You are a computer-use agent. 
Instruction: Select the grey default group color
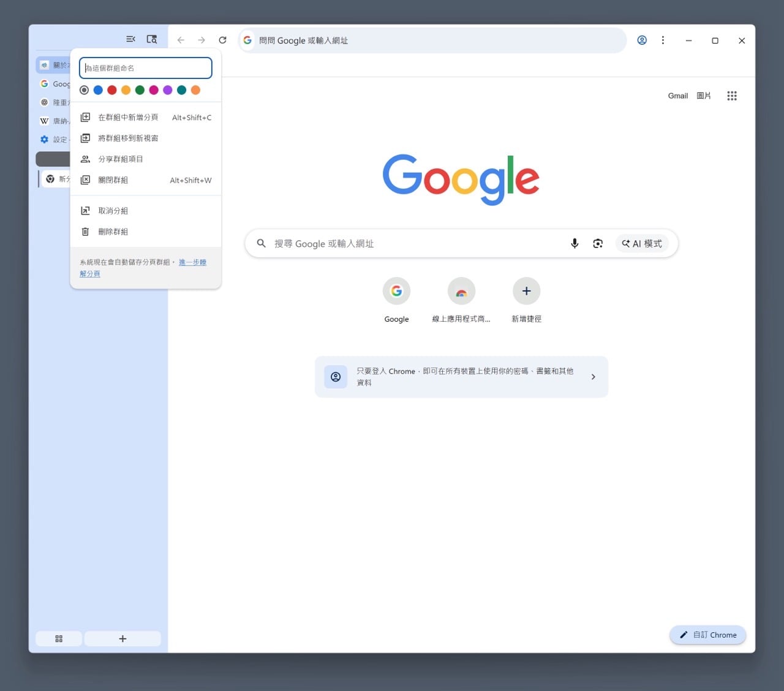coord(84,90)
